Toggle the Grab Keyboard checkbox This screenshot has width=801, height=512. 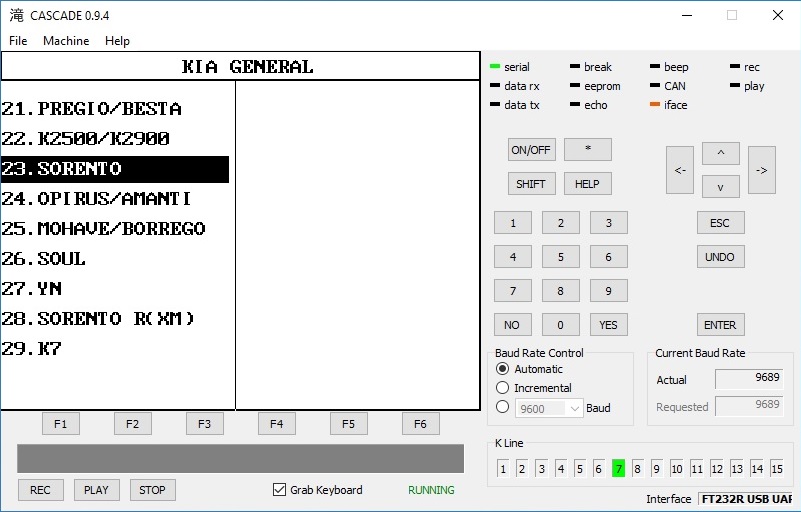click(280, 490)
